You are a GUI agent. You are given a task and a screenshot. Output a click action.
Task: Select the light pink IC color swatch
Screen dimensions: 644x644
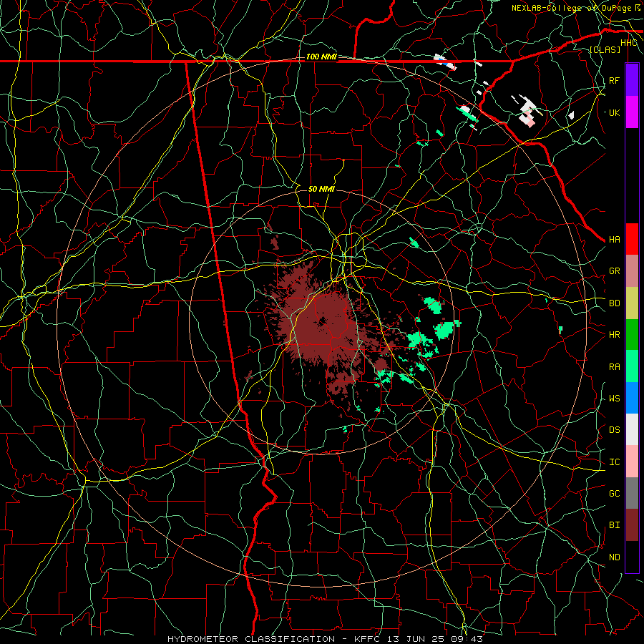[x=632, y=462]
